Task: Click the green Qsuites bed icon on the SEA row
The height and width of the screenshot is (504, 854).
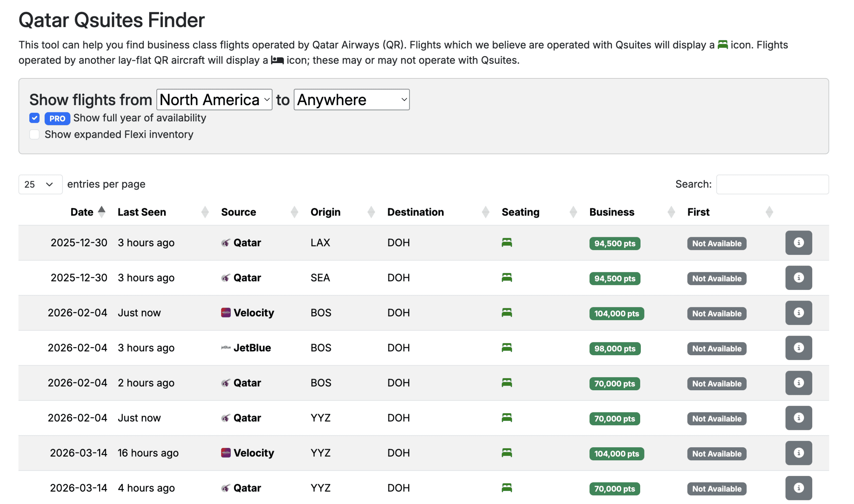Action: (x=507, y=278)
